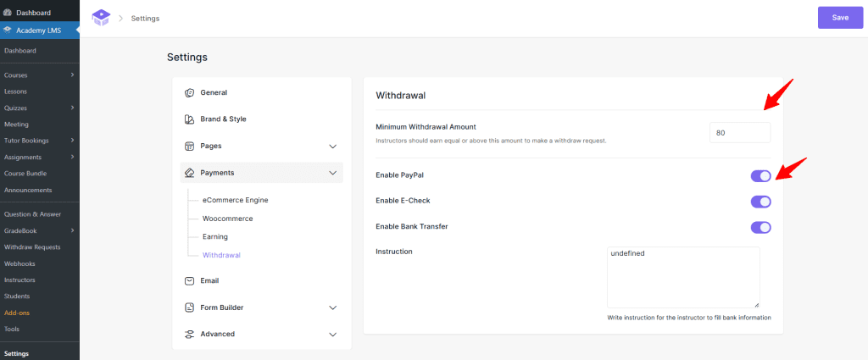Open the Add-ons page

[x=17, y=313]
